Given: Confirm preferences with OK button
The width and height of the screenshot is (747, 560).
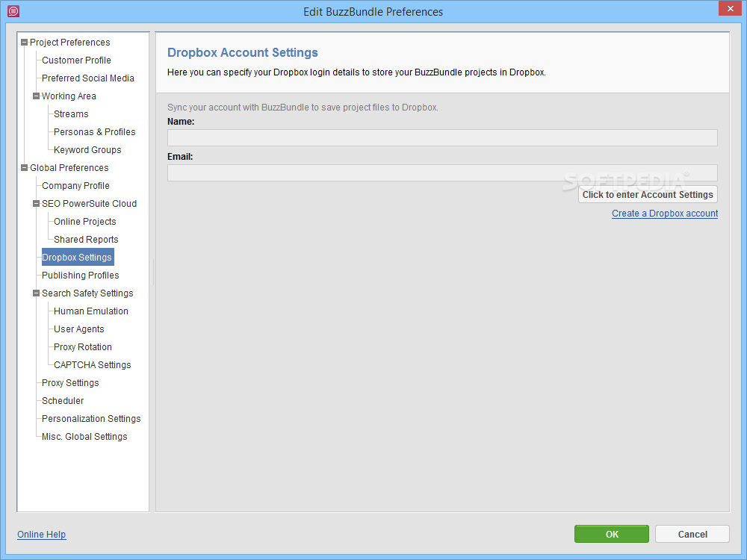Looking at the screenshot, I should [x=612, y=535].
